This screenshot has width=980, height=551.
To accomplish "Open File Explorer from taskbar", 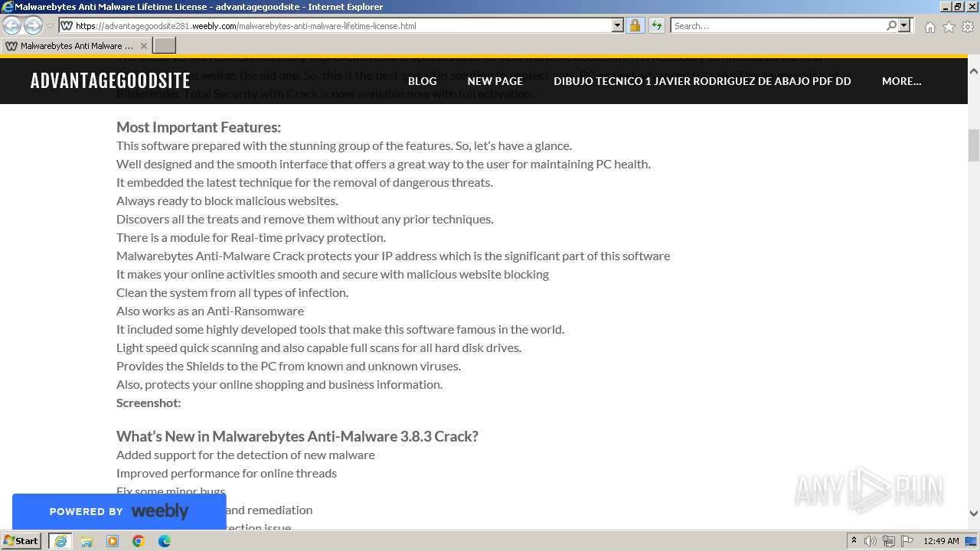I will tap(87, 541).
